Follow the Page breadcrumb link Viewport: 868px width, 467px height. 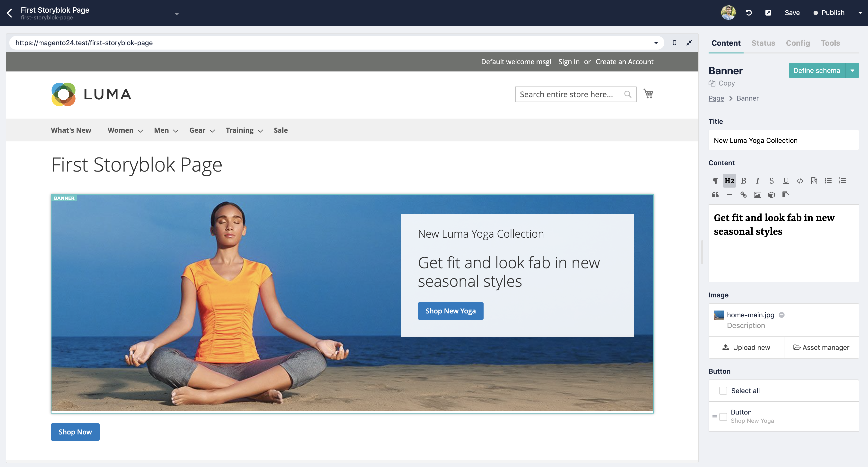(x=716, y=98)
